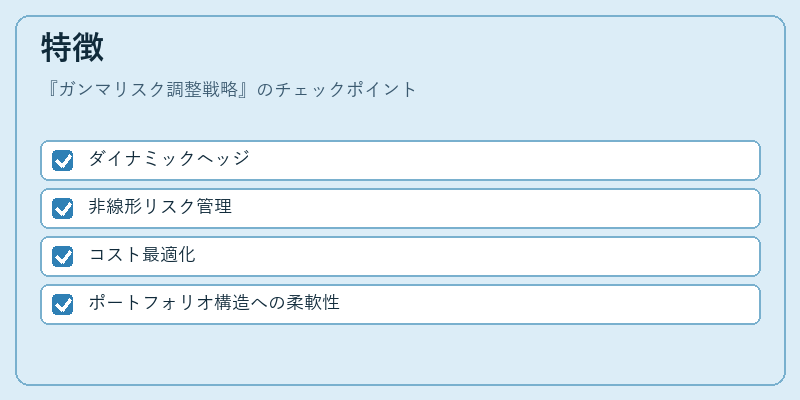The height and width of the screenshot is (400, 800).
Task: Disable the コスト最適化 checkbox
Action: pyautogui.click(x=62, y=256)
